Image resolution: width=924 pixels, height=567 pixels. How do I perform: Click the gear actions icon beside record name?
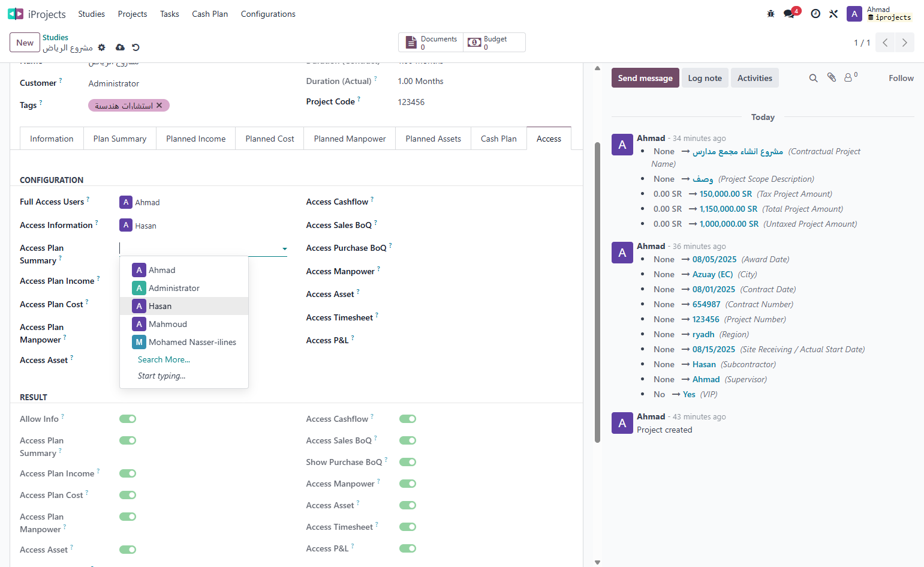[101, 47]
